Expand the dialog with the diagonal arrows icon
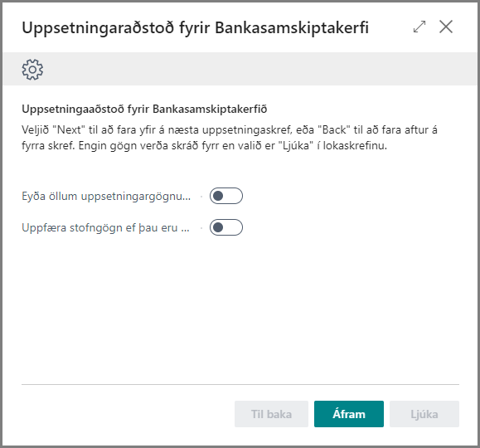 click(419, 27)
